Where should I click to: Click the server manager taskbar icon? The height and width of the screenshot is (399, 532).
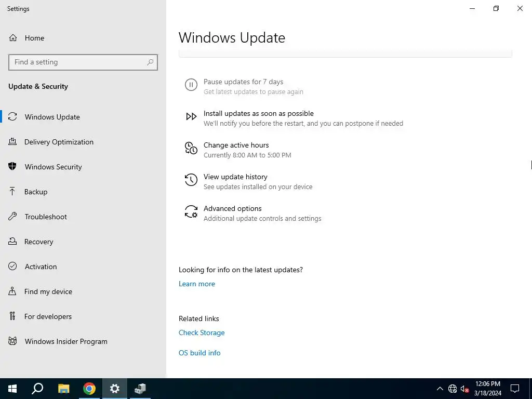(x=140, y=389)
